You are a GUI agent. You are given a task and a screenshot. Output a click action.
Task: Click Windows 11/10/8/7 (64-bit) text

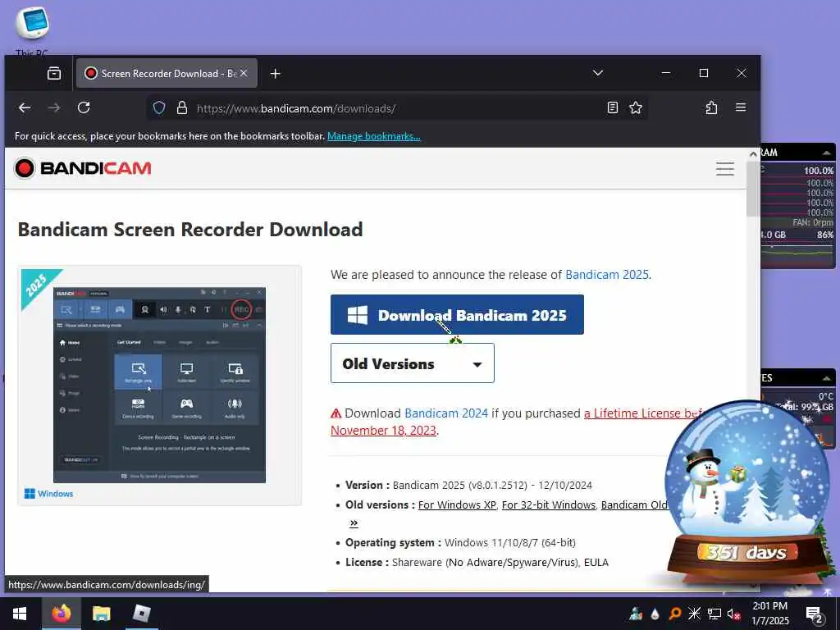pyautogui.click(x=510, y=543)
